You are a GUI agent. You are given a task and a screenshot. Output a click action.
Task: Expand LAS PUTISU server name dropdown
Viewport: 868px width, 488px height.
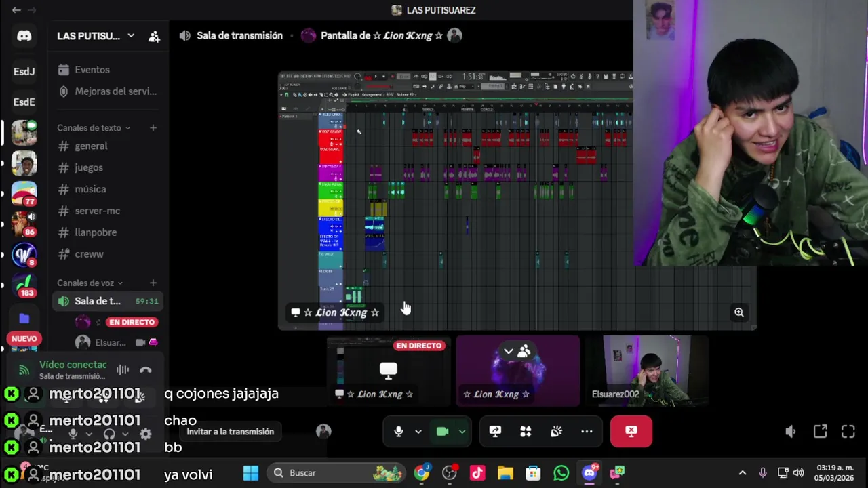coord(131,36)
